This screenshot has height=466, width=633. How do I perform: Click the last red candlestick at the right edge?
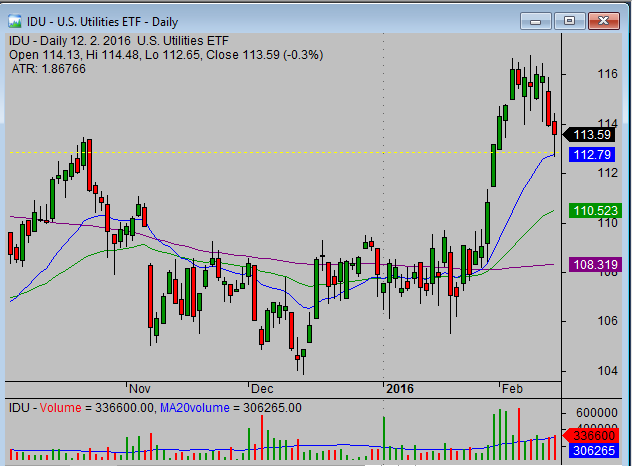tap(555, 128)
